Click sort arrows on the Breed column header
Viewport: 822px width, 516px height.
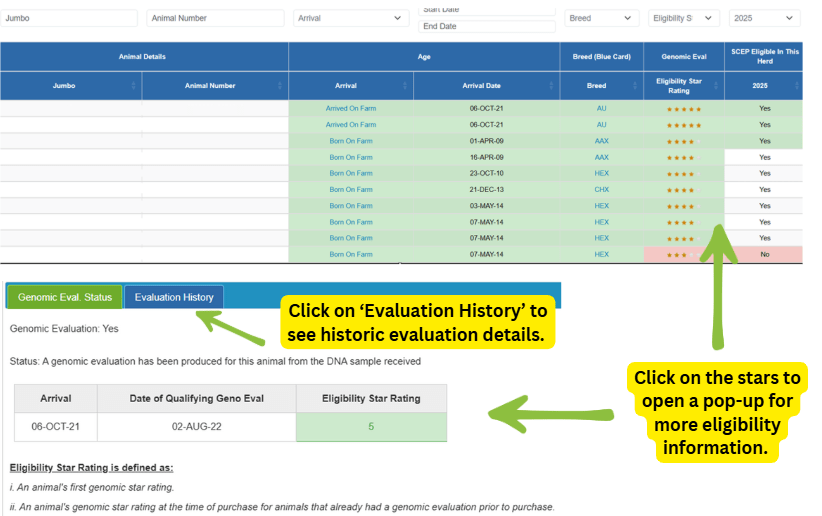tap(635, 86)
